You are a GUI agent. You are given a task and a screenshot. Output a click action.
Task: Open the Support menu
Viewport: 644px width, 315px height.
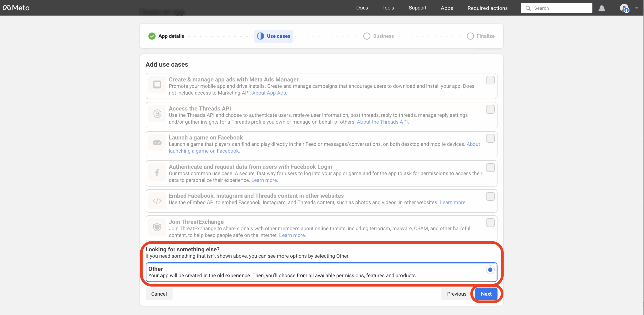[417, 8]
